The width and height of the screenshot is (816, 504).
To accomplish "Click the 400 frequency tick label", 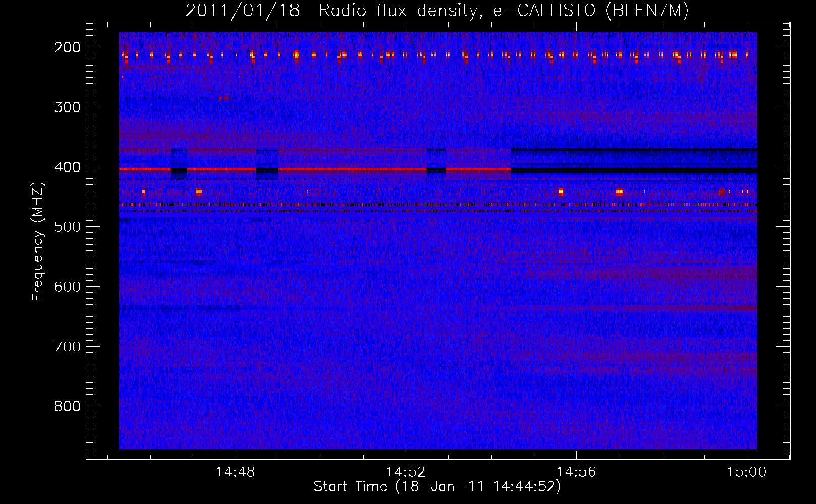I will tap(68, 167).
